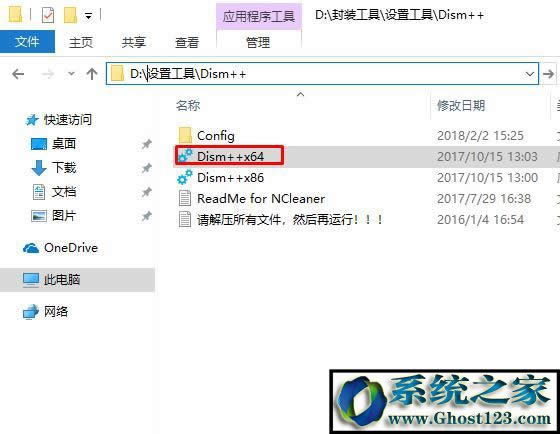Click the 图片 pictures icon
The height and width of the screenshot is (434, 560).
pos(39,216)
